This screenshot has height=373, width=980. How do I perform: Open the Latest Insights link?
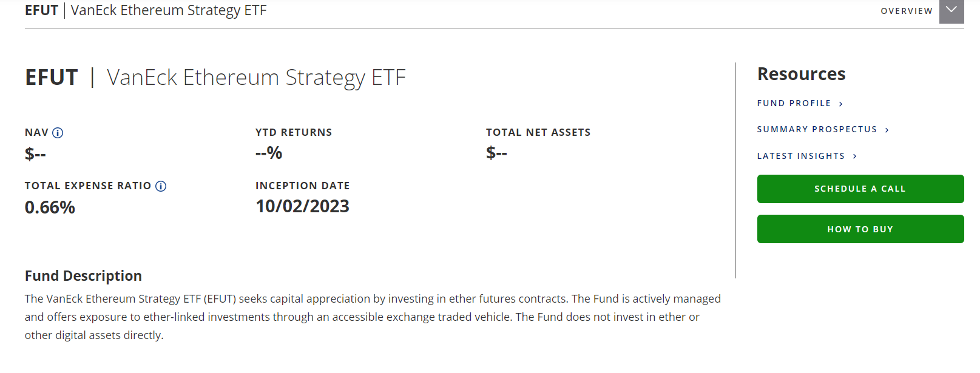pyautogui.click(x=801, y=156)
